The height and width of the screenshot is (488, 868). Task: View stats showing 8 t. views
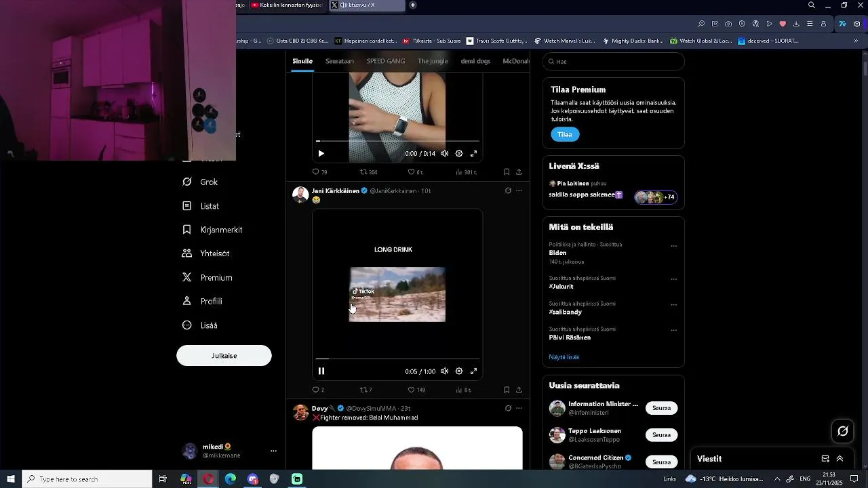click(x=464, y=390)
